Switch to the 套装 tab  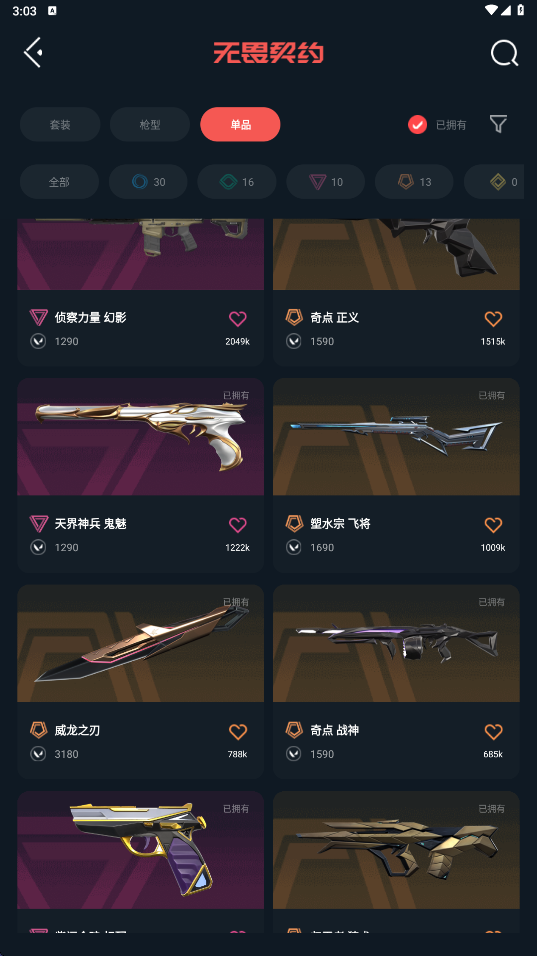[x=60, y=124]
